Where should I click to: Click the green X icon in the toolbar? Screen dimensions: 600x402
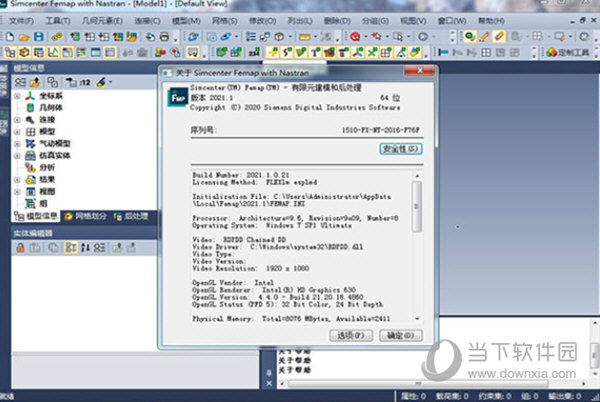[x=372, y=52]
